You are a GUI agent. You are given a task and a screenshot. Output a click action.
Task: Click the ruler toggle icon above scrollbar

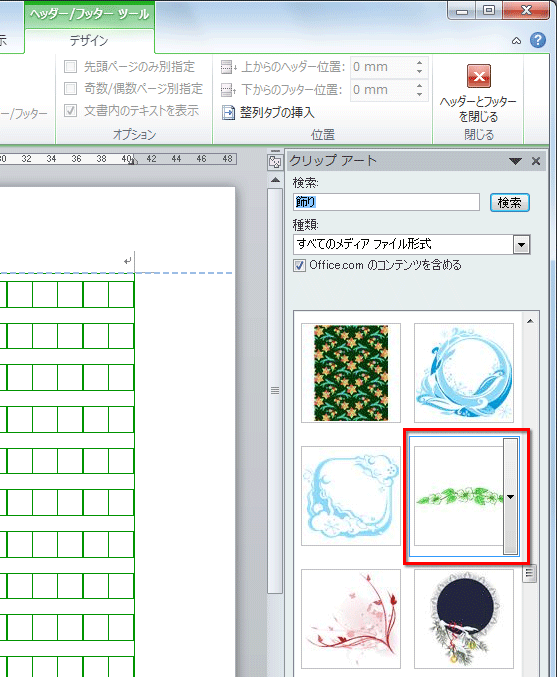click(x=275, y=162)
